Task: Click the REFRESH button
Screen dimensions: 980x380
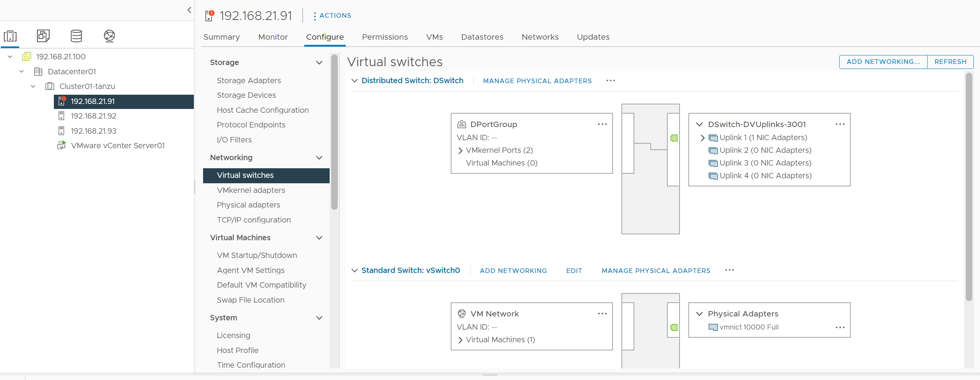Action: pyautogui.click(x=950, y=62)
